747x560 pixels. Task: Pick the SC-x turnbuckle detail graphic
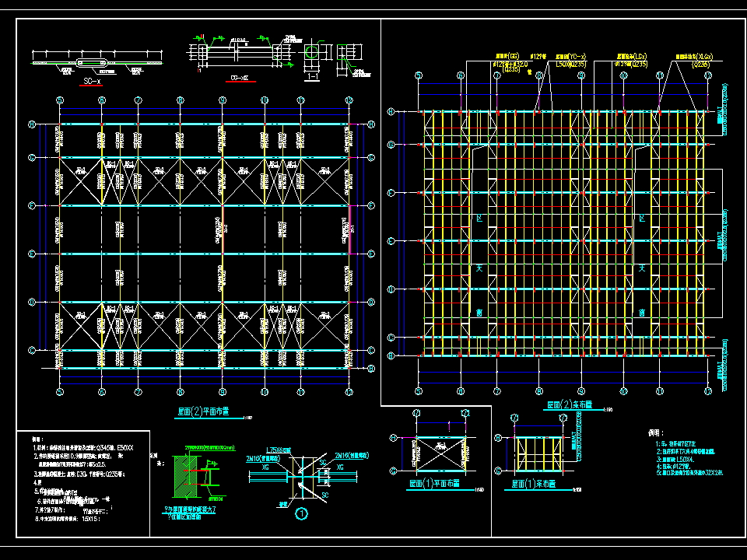click(x=96, y=62)
